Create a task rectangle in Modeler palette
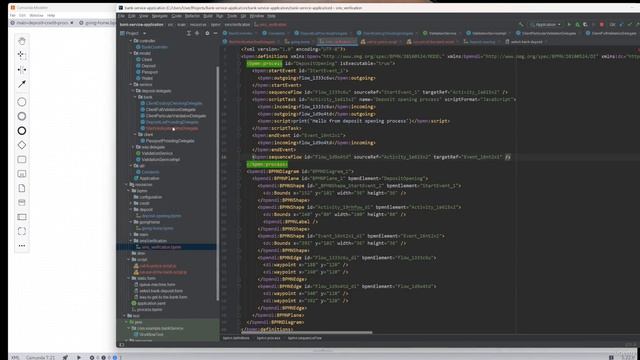This screenshot has width=640, height=360. click(x=22, y=159)
